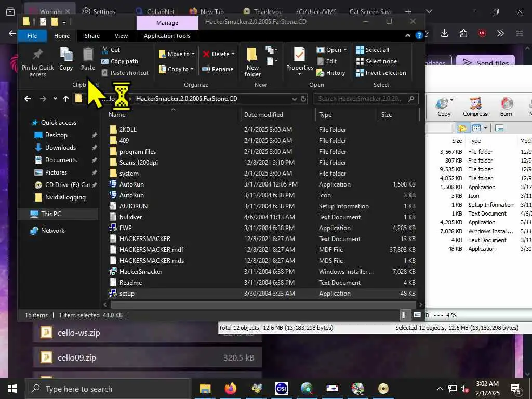Open Quick Access Toolbar customize dropdown

coord(64,22)
